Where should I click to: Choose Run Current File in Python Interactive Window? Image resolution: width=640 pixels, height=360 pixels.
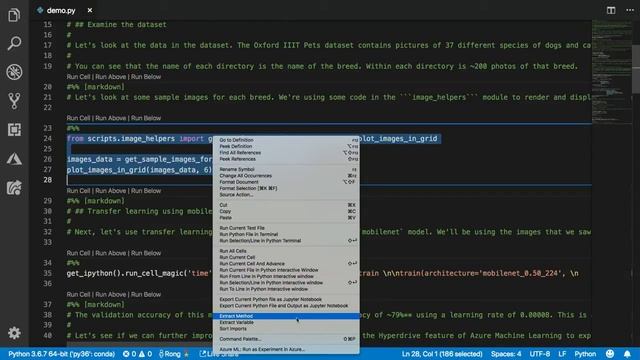286,270
